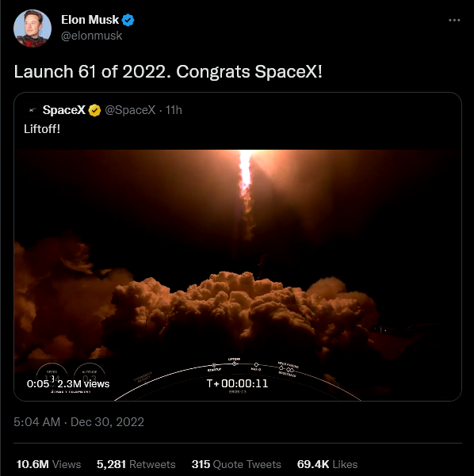Open the 11h timestamp of quoted tweet
The image size is (474, 476).
point(174,110)
